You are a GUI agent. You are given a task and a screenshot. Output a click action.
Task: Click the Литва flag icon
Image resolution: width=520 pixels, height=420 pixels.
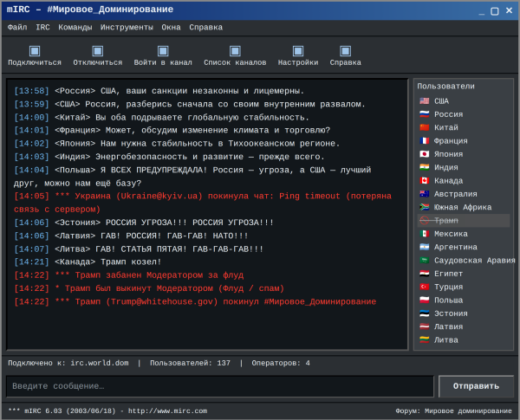[x=424, y=339]
